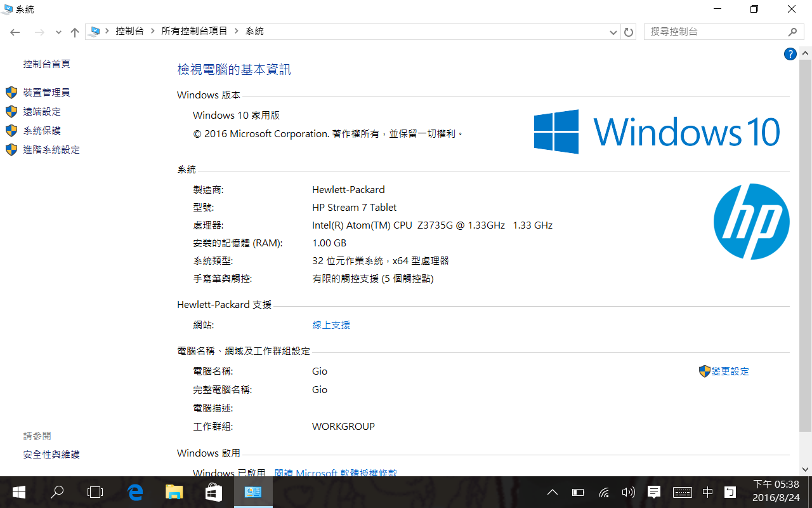Open the recent locations dropdown arrow
This screenshot has width=812, height=508.
click(x=58, y=32)
